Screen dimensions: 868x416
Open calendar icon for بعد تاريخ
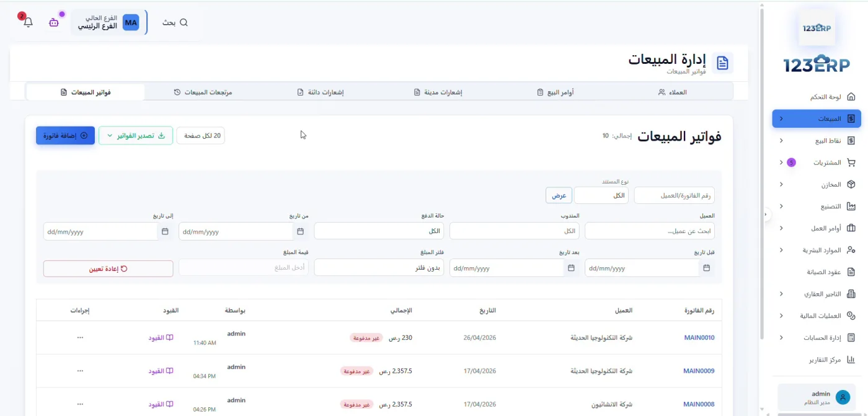pos(572,268)
